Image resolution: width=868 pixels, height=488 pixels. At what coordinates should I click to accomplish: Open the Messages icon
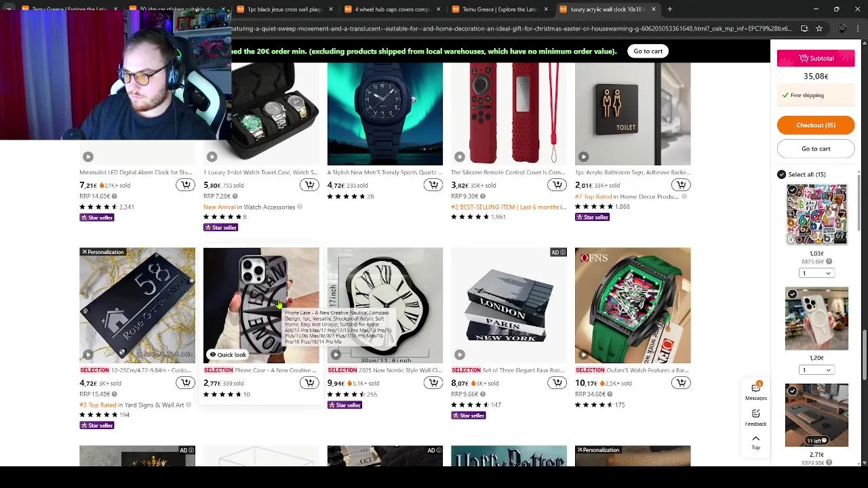[x=755, y=391]
